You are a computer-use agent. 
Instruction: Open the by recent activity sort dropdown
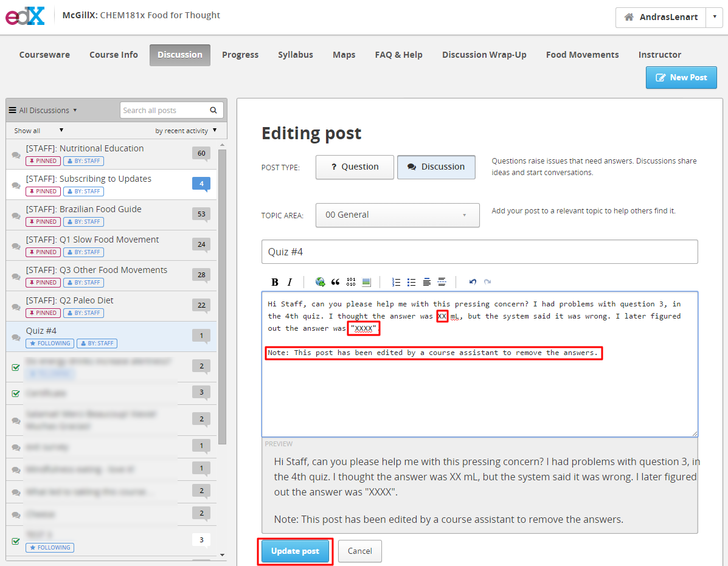click(185, 131)
